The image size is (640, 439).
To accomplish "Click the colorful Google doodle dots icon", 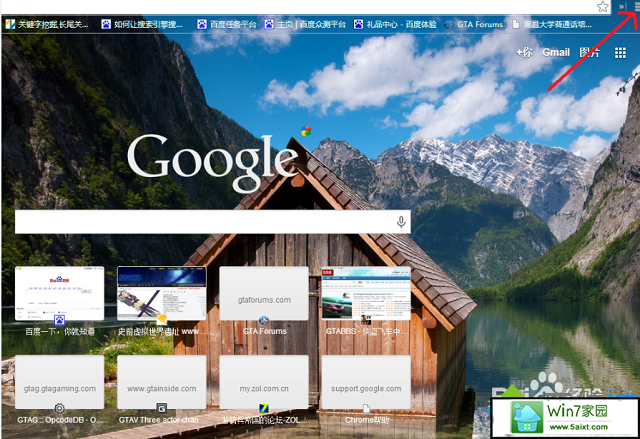I will (306, 131).
